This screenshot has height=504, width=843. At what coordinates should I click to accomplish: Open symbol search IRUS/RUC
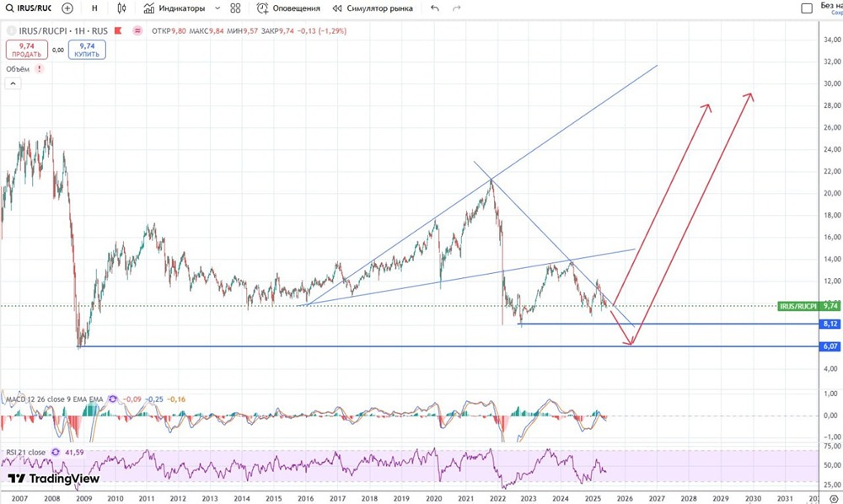point(29,8)
